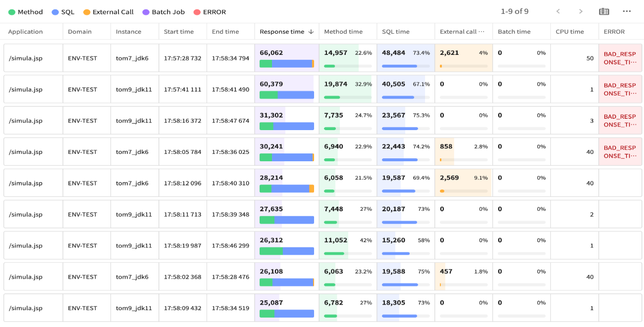Click the CPU time column header
Viewport: 644px width, 327px height.
pos(569,32)
